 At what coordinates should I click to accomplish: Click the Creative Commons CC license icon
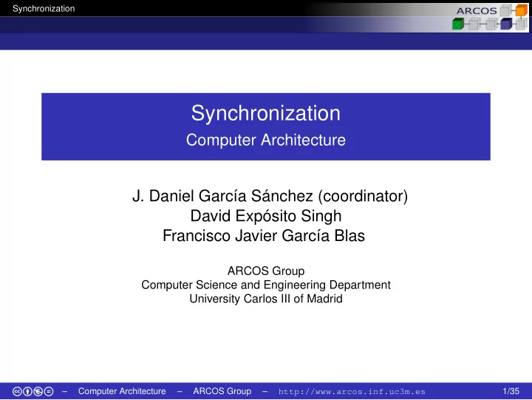pos(17,392)
